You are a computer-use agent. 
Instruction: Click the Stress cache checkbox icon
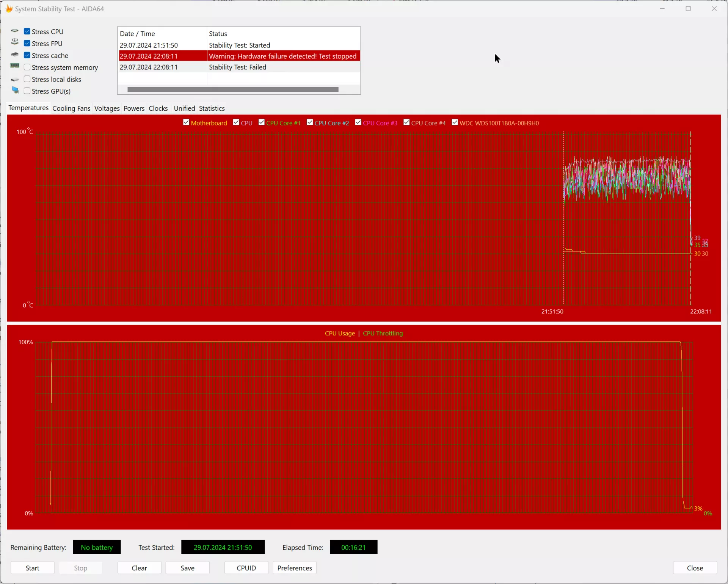pyautogui.click(x=27, y=55)
